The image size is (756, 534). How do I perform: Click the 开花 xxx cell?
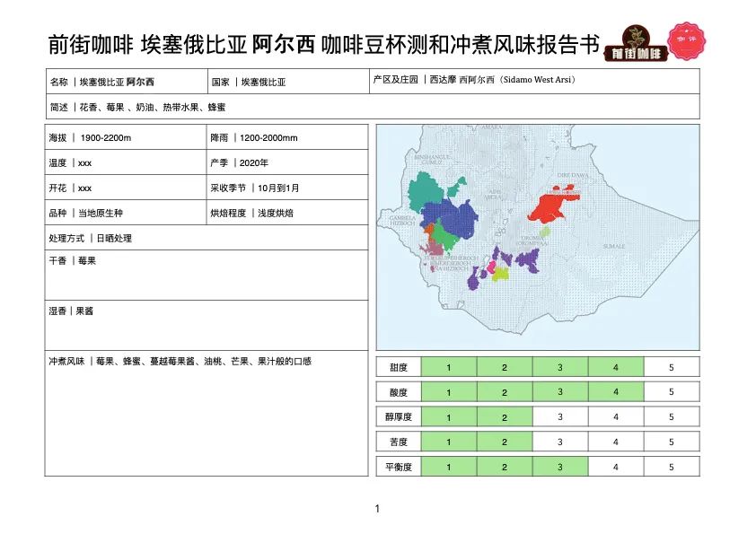click(x=126, y=188)
